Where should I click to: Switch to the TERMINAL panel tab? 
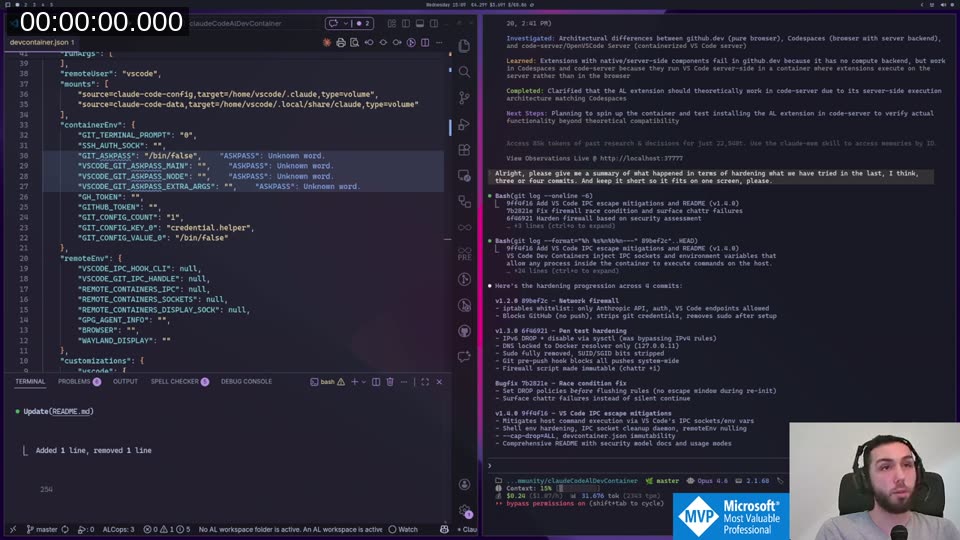point(30,381)
